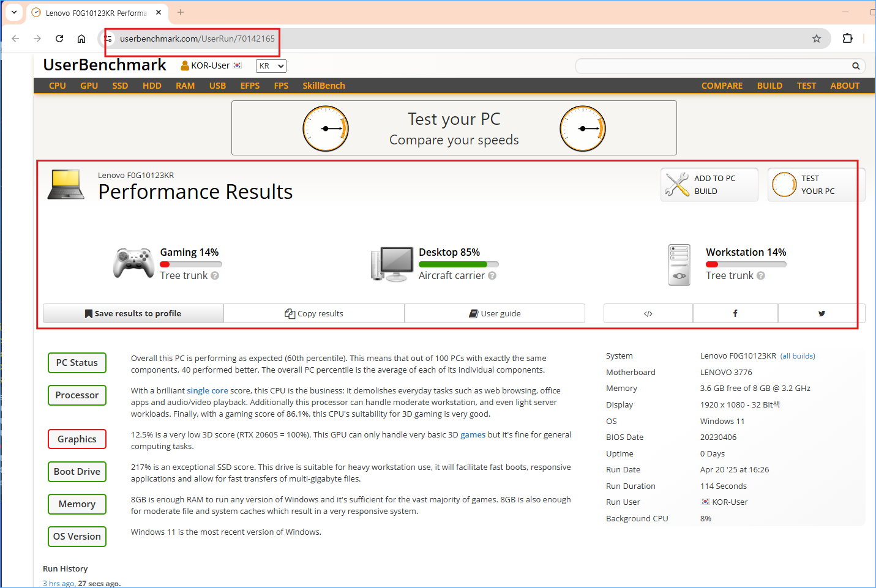
Task: Click the PC Status button
Action: coord(77,363)
